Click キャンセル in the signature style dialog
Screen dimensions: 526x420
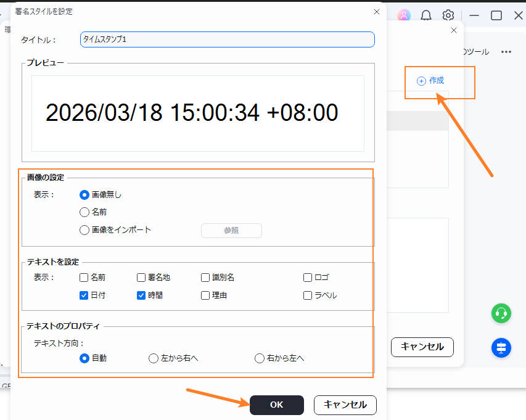click(345, 405)
